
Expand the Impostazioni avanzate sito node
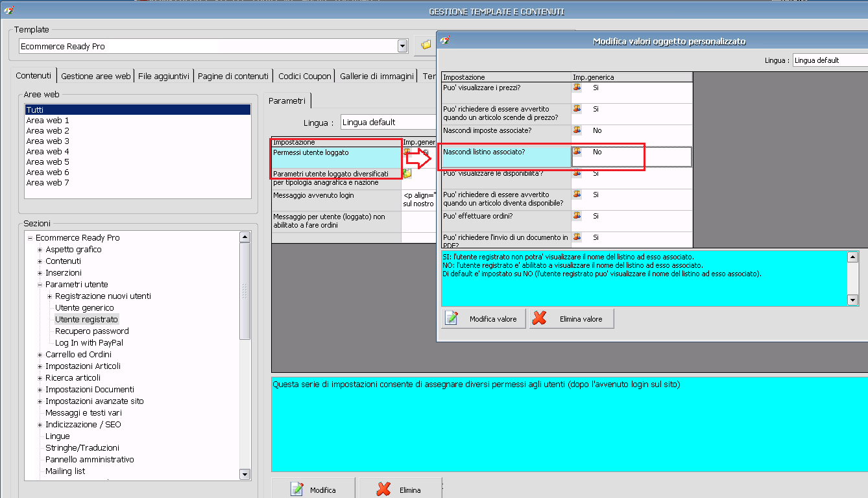[40, 401]
